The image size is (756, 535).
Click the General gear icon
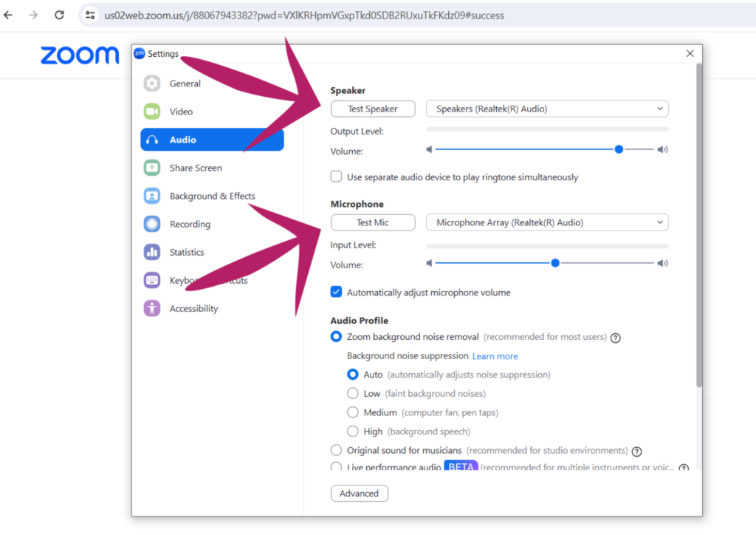(152, 84)
